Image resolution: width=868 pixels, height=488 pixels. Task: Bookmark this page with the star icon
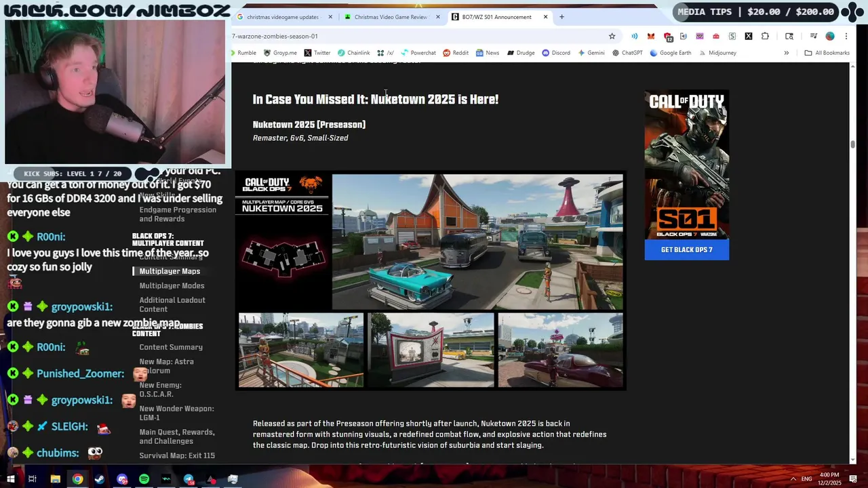(x=612, y=36)
